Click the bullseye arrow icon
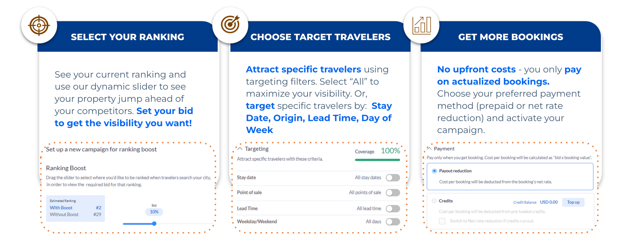 (x=230, y=24)
